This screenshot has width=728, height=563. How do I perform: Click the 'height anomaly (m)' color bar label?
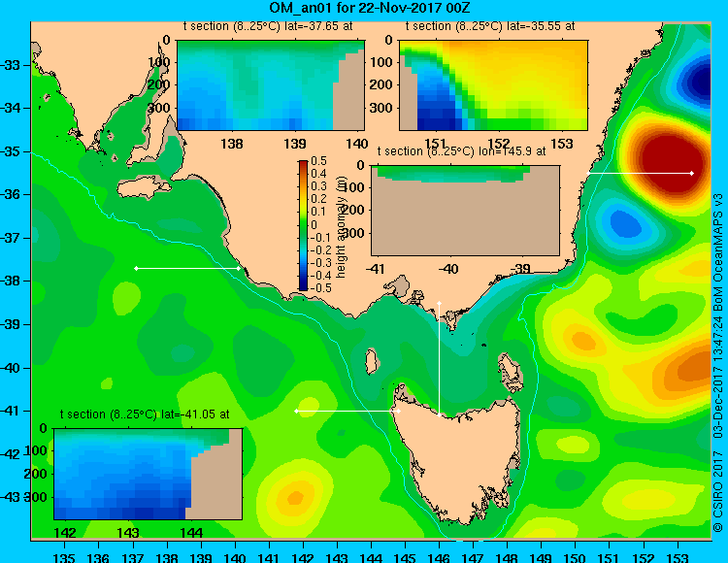click(x=342, y=226)
